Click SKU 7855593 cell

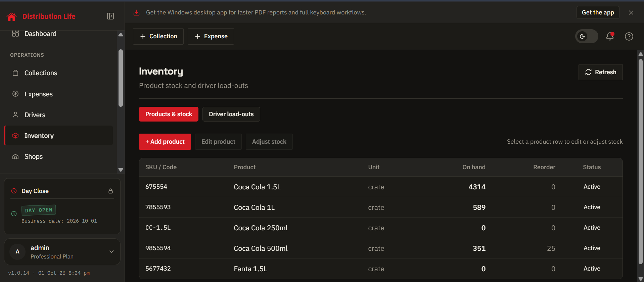click(x=158, y=207)
